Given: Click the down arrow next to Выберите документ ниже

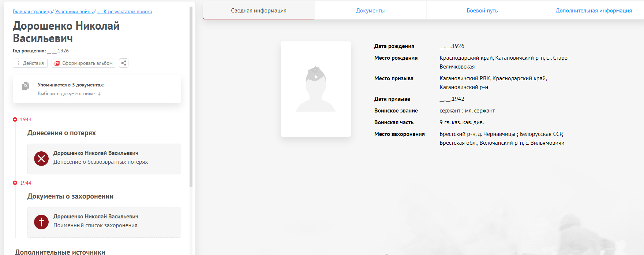Looking at the screenshot, I should pos(99,94).
